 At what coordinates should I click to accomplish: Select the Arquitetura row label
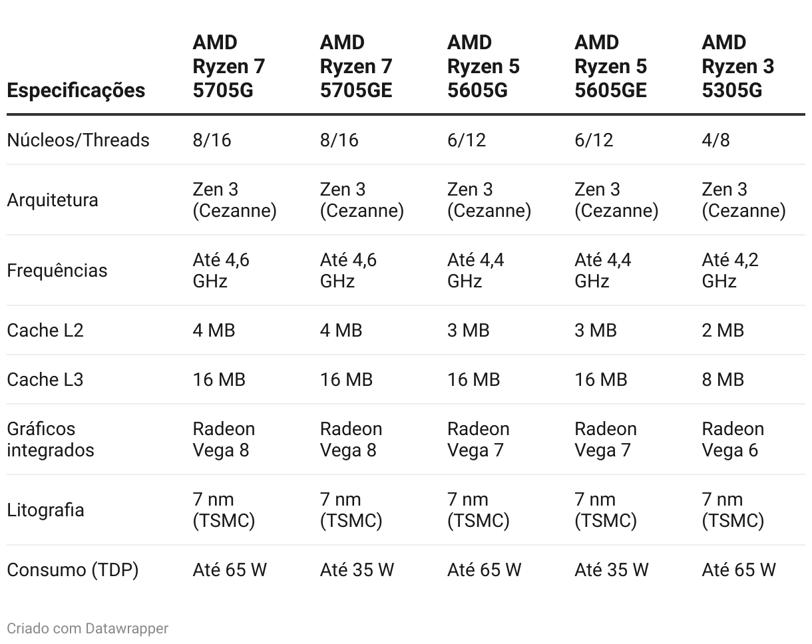[53, 200]
